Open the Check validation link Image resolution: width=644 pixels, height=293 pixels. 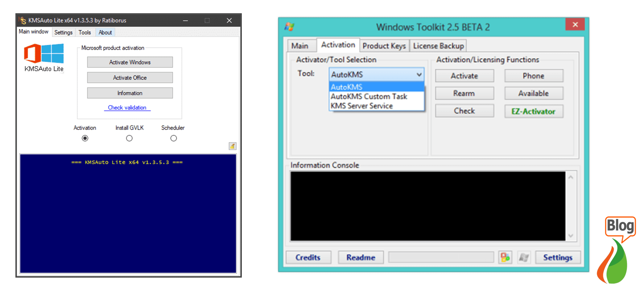[127, 108]
